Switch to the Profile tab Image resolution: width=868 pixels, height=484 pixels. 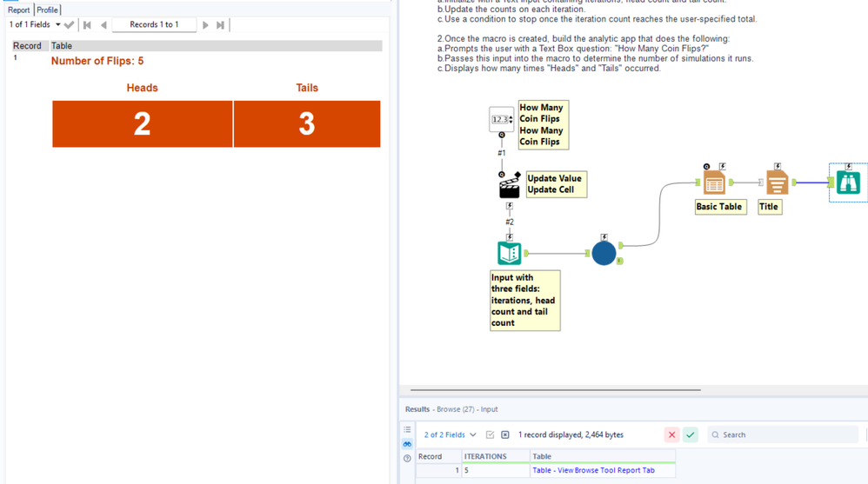[47, 10]
